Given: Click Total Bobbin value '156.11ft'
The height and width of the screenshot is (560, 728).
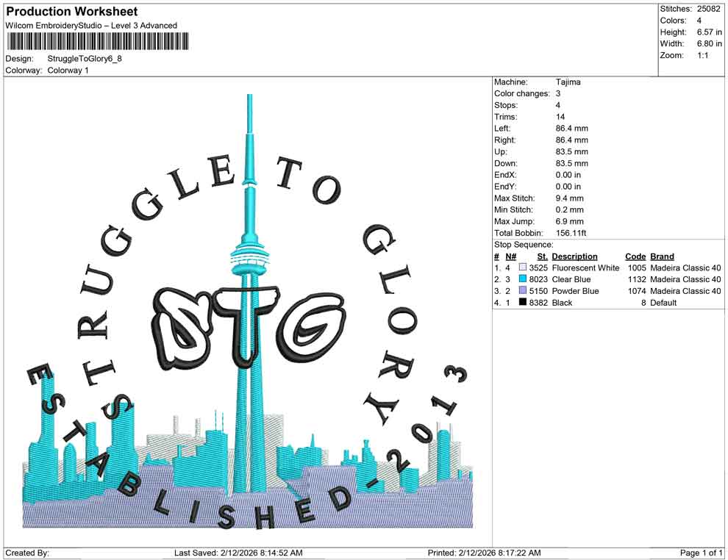Looking at the screenshot, I should [571, 233].
